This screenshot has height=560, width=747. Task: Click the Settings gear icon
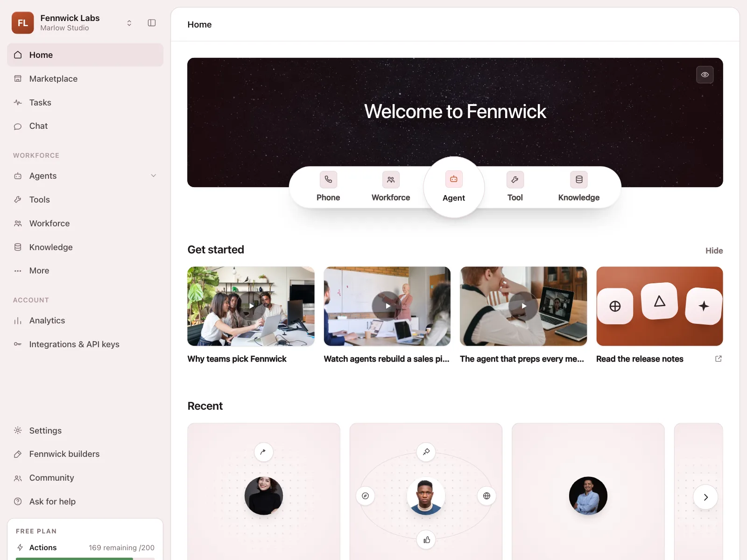18,430
